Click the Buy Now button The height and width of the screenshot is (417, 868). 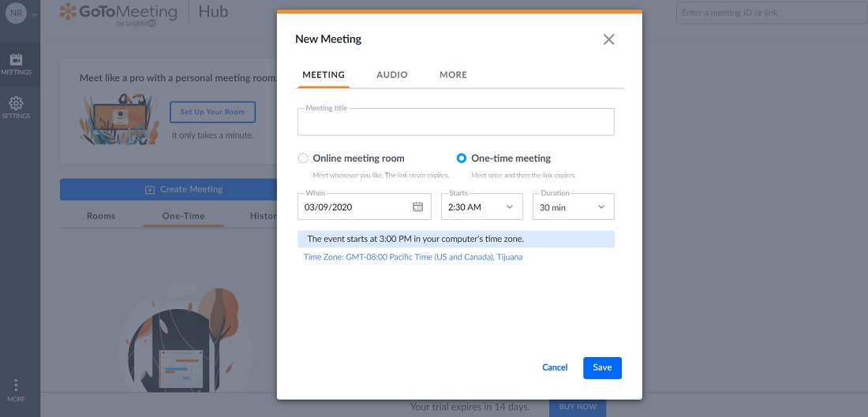pos(578,407)
